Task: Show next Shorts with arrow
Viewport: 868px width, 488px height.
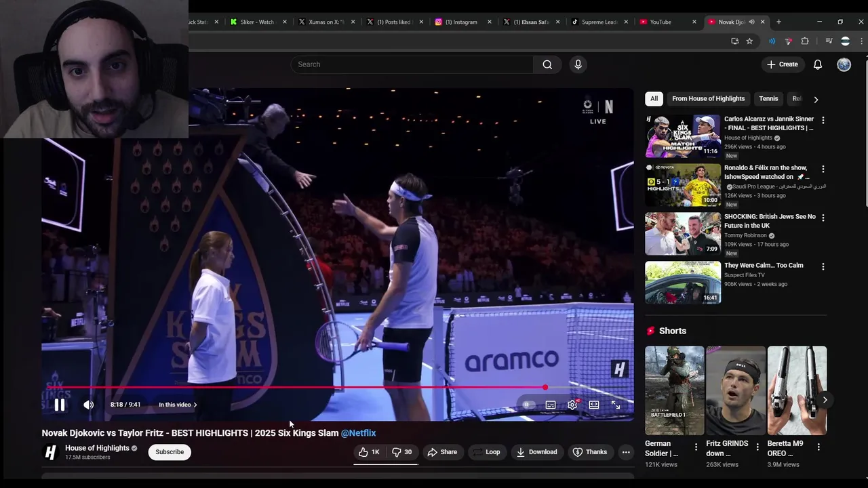Action: (x=825, y=400)
